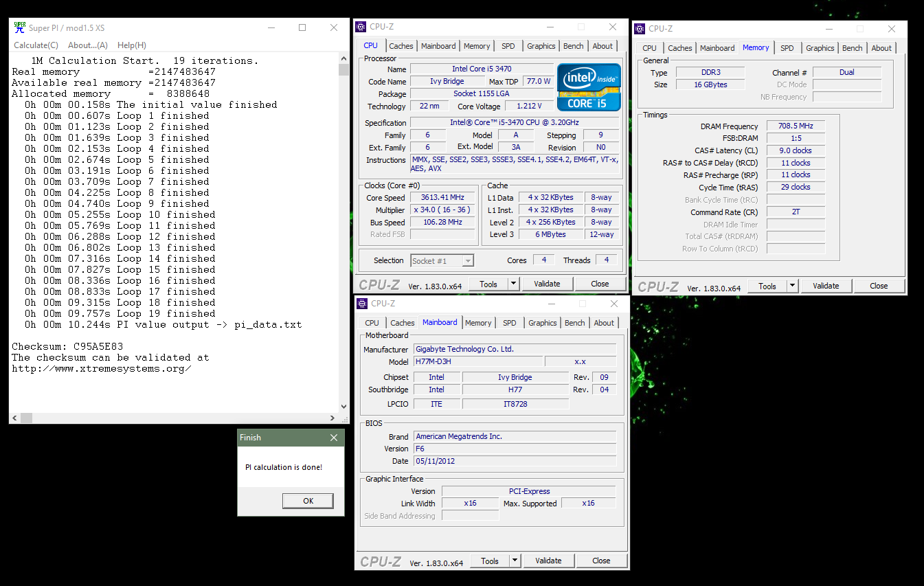The width and height of the screenshot is (924, 586).
Task: Click the Core Voltage value 1.212 V
Action: click(x=529, y=106)
